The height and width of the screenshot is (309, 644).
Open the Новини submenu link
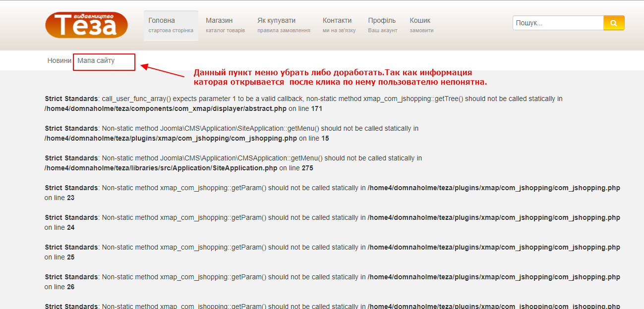[59, 60]
